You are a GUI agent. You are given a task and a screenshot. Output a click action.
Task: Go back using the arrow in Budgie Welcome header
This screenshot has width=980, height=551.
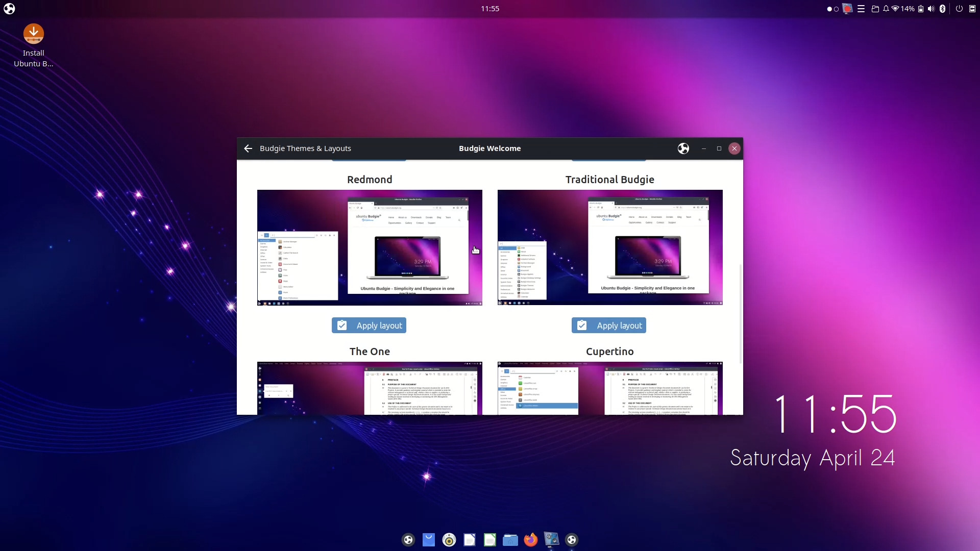coord(248,148)
